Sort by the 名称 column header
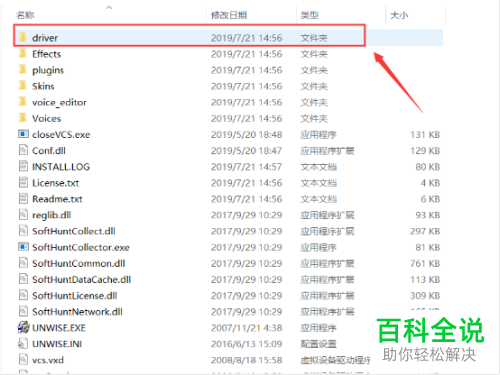This screenshot has width=500, height=375. [x=25, y=15]
